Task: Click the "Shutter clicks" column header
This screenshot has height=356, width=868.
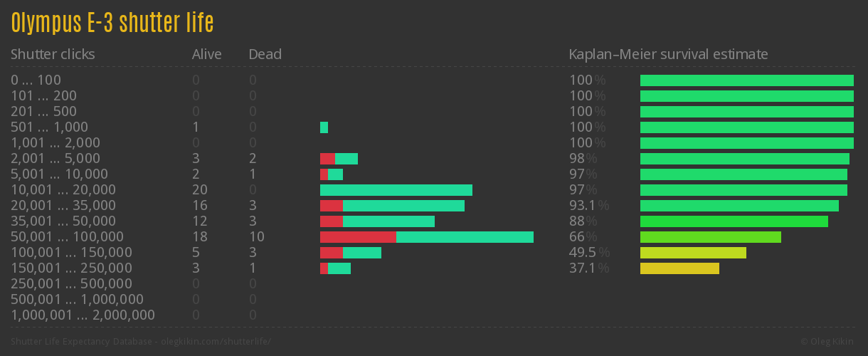Action: [53, 54]
